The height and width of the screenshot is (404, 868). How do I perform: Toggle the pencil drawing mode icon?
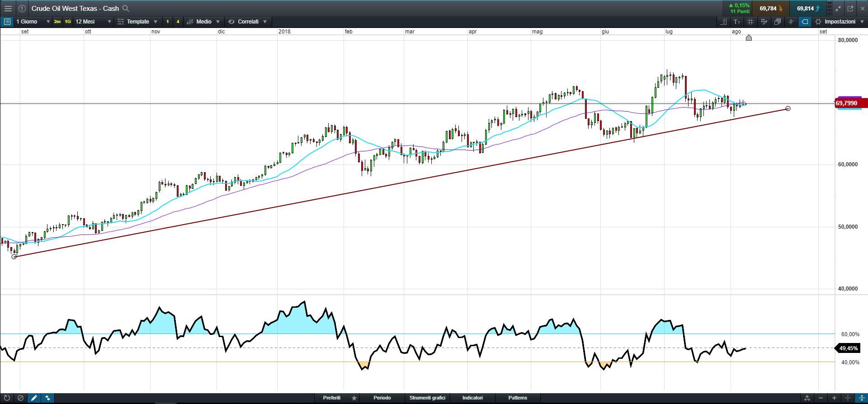coord(34,398)
